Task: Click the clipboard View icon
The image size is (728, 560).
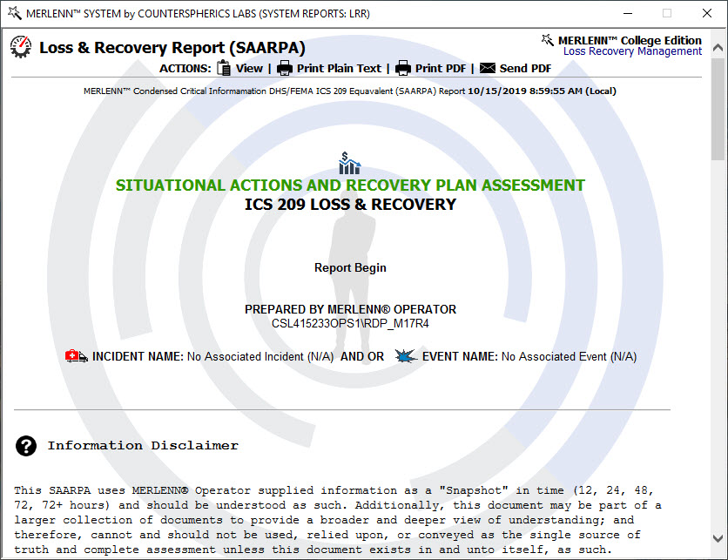Action: click(224, 68)
